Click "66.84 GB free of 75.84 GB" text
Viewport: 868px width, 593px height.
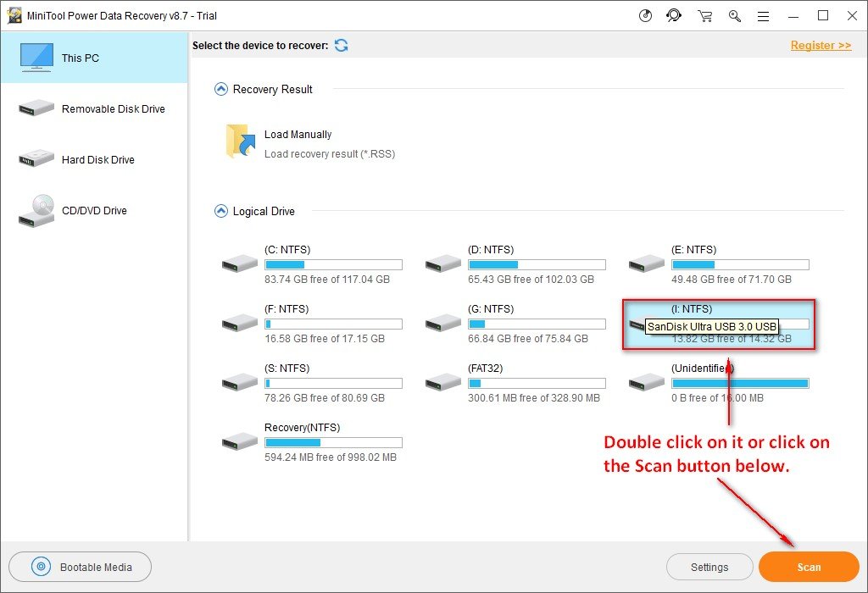(x=528, y=339)
